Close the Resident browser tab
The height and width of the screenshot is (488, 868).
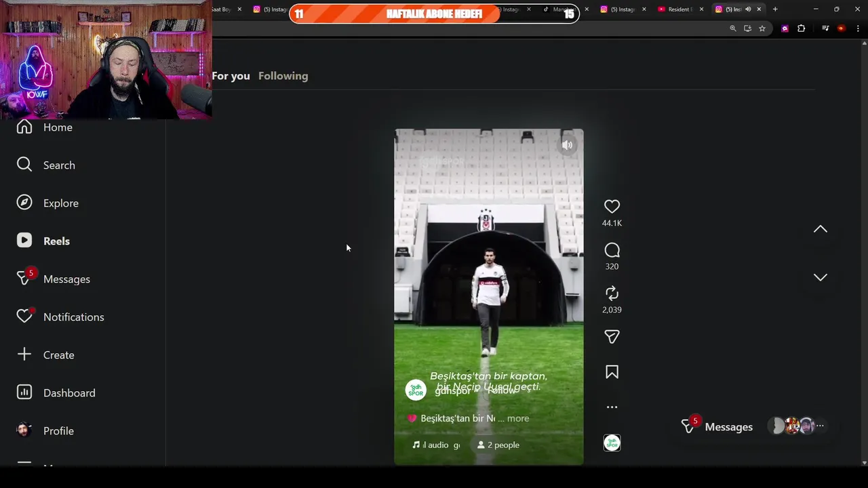pyautogui.click(x=701, y=9)
